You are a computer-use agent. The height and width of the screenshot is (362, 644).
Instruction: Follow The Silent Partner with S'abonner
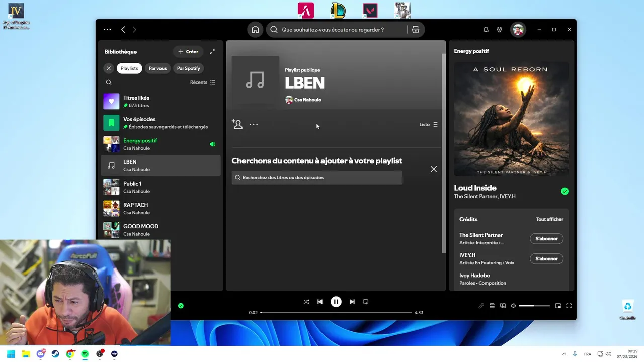pyautogui.click(x=546, y=239)
